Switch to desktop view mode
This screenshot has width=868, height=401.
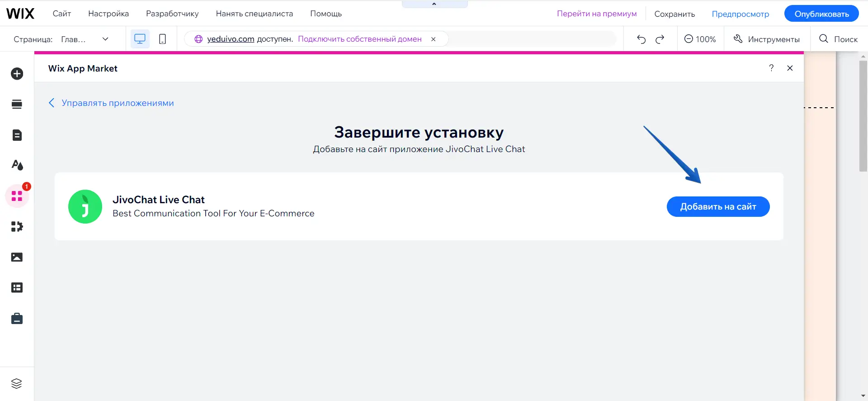click(x=140, y=39)
